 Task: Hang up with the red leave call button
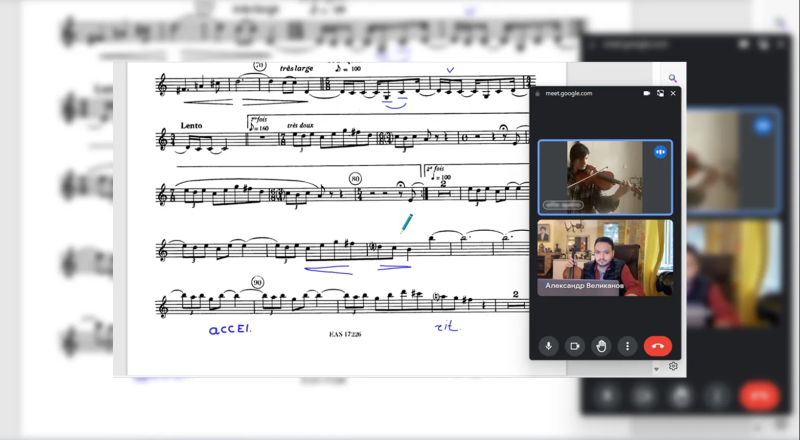tap(658, 346)
